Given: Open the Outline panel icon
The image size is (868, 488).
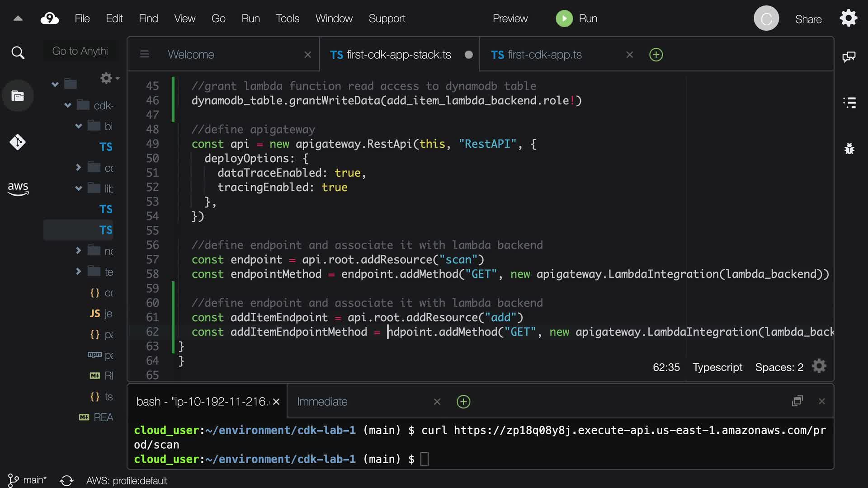Looking at the screenshot, I should (849, 103).
